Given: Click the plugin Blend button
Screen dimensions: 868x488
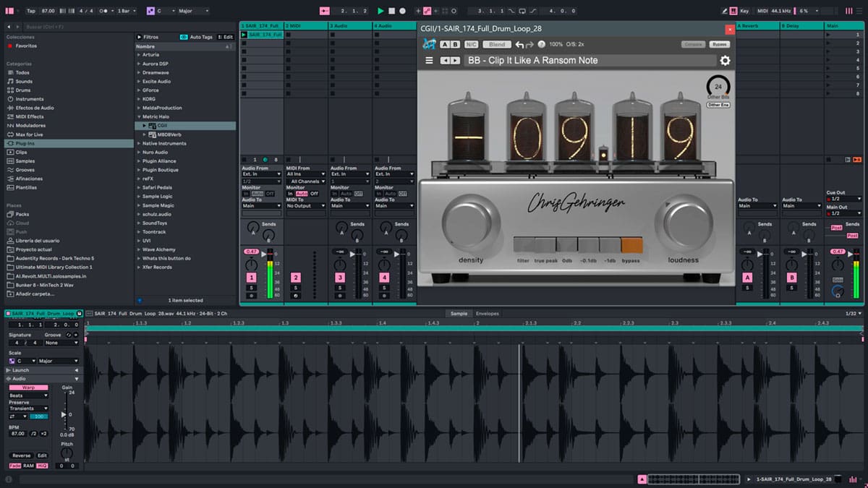Looking at the screenshot, I should pos(497,44).
